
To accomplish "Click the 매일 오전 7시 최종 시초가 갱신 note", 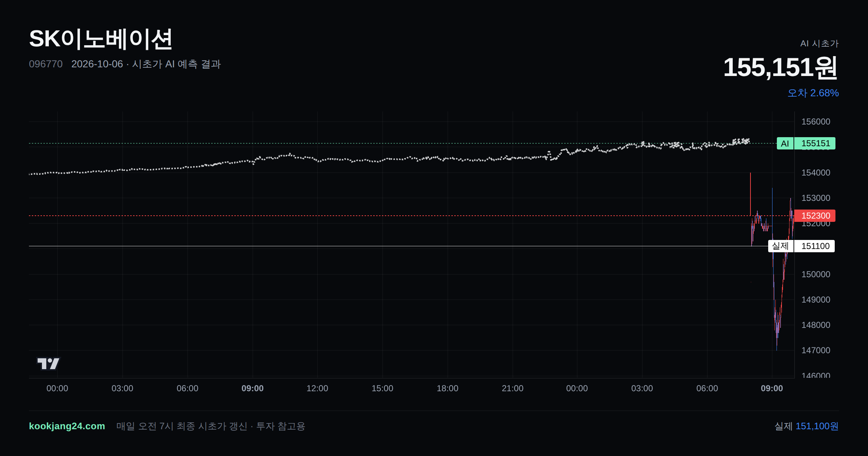I will [x=211, y=426].
